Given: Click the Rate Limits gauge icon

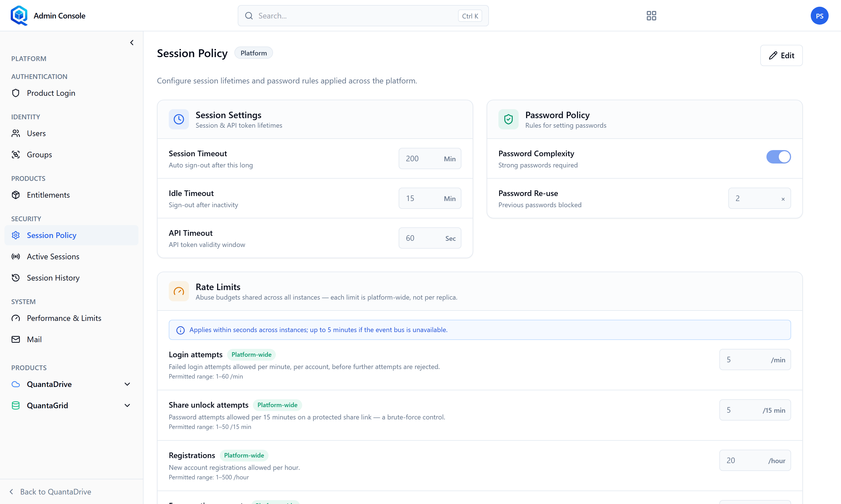Looking at the screenshot, I should [x=179, y=291].
